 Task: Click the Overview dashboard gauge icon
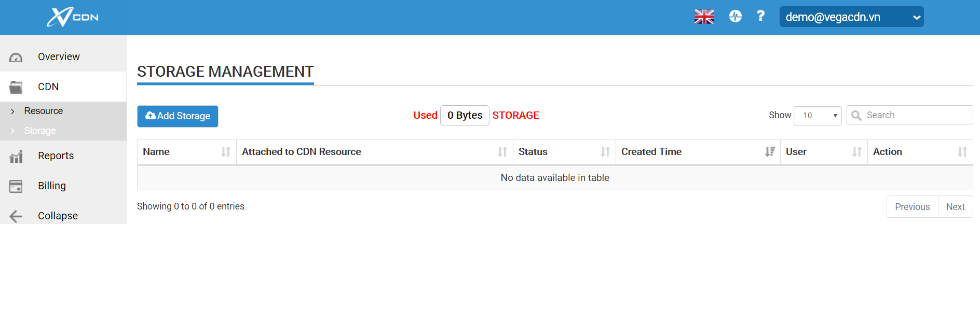(x=16, y=57)
